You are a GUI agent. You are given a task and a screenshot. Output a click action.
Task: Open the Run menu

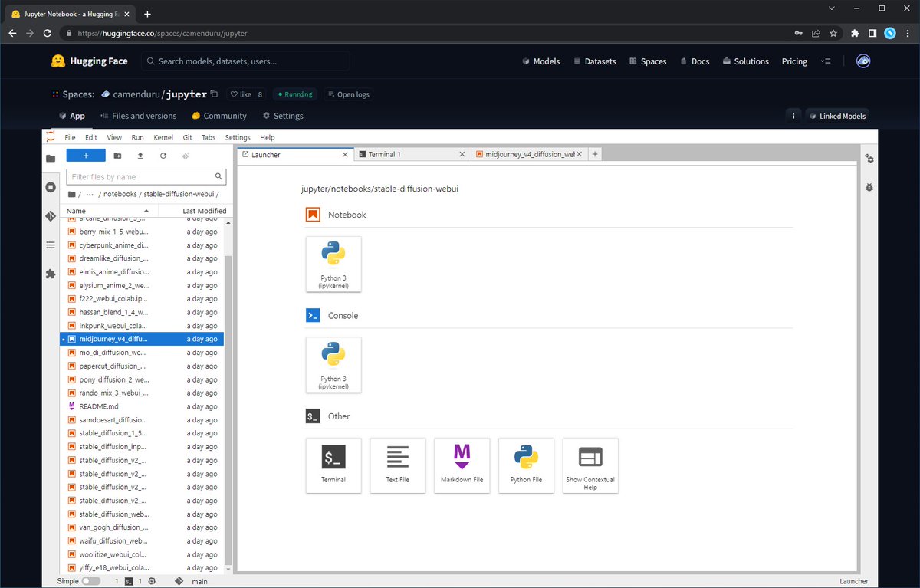(x=137, y=137)
